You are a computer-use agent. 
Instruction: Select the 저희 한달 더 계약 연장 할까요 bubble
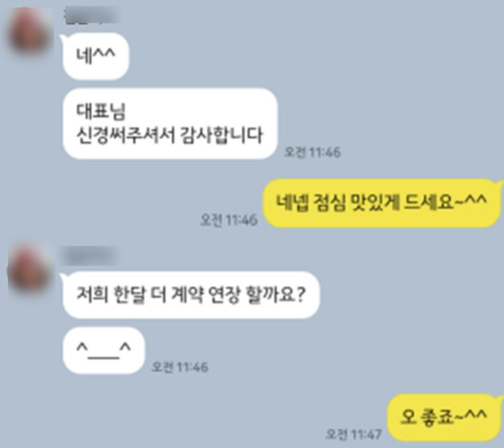(191, 295)
